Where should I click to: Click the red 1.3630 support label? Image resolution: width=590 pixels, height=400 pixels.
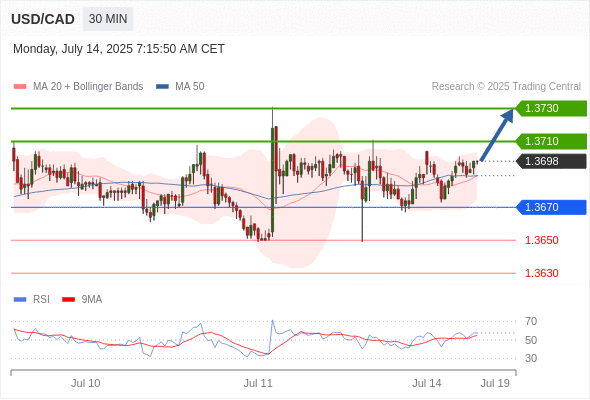[542, 273]
